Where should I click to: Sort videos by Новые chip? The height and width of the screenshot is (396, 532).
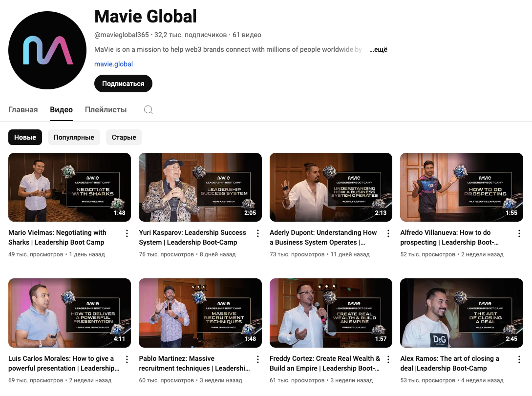[25, 137]
